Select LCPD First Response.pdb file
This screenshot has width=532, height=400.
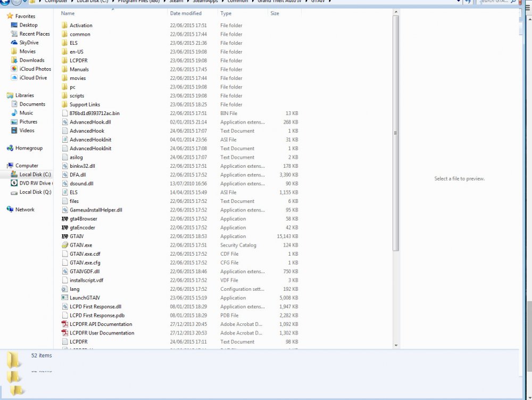[x=97, y=315]
